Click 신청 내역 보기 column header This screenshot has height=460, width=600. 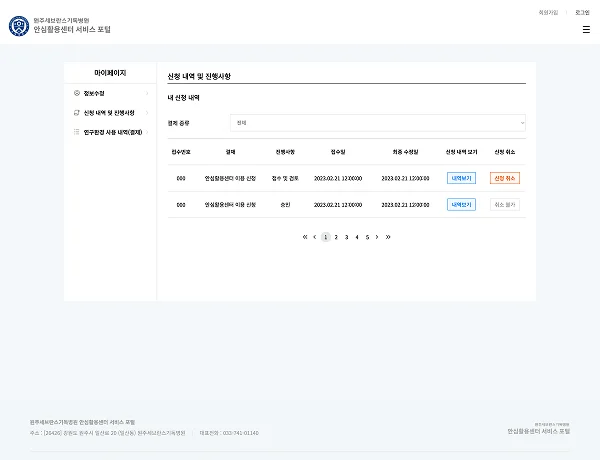461,152
